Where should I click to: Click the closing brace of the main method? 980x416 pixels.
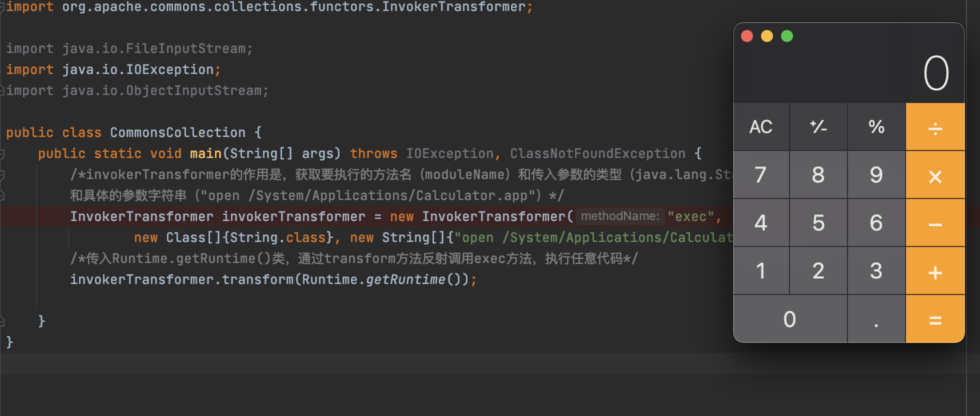[42, 320]
